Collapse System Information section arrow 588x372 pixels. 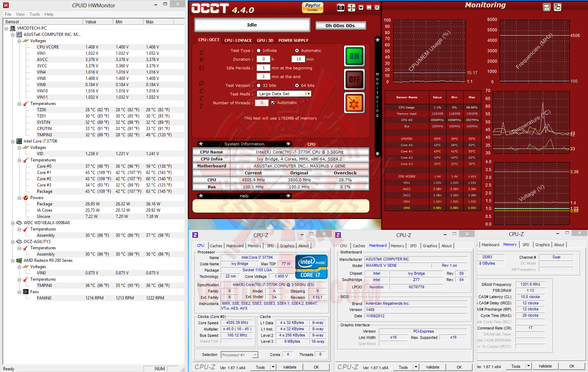(x=288, y=144)
